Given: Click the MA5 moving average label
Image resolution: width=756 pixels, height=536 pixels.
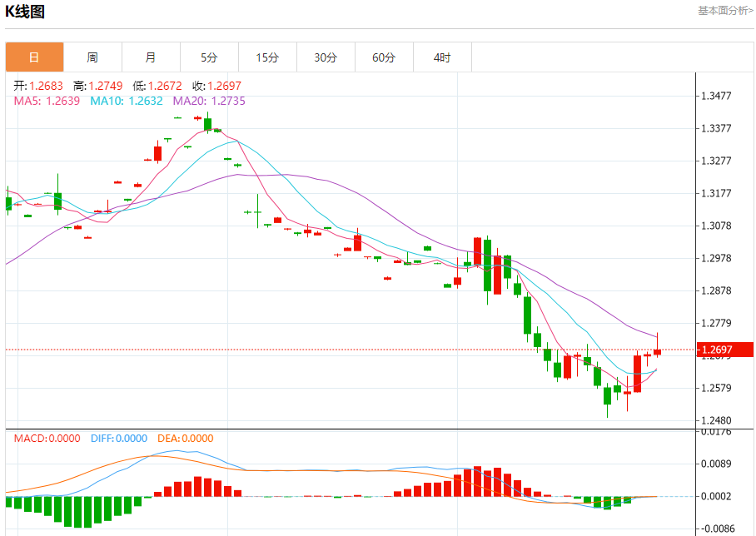Looking at the screenshot, I should 47,101.
